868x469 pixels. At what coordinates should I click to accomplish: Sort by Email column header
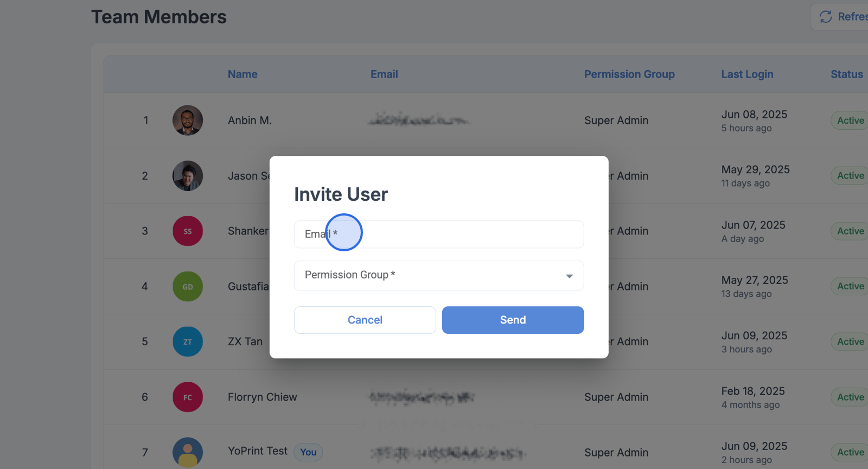(x=384, y=74)
